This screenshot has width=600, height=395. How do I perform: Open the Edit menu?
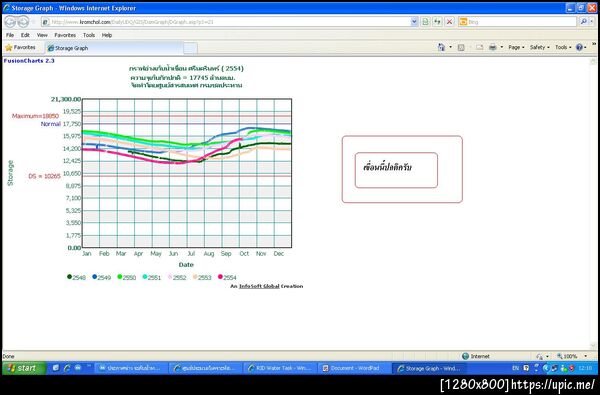[25, 35]
